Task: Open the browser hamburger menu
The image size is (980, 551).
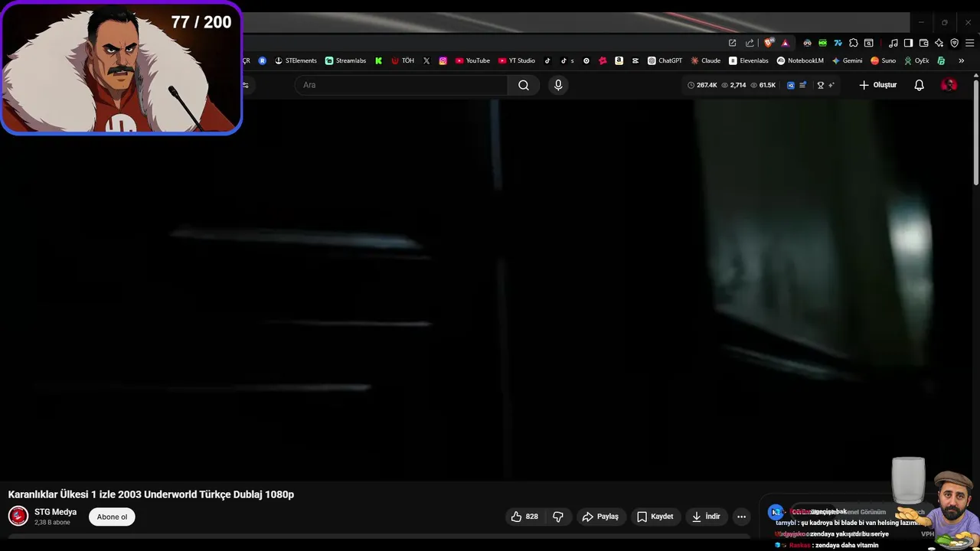Action: click(x=969, y=43)
